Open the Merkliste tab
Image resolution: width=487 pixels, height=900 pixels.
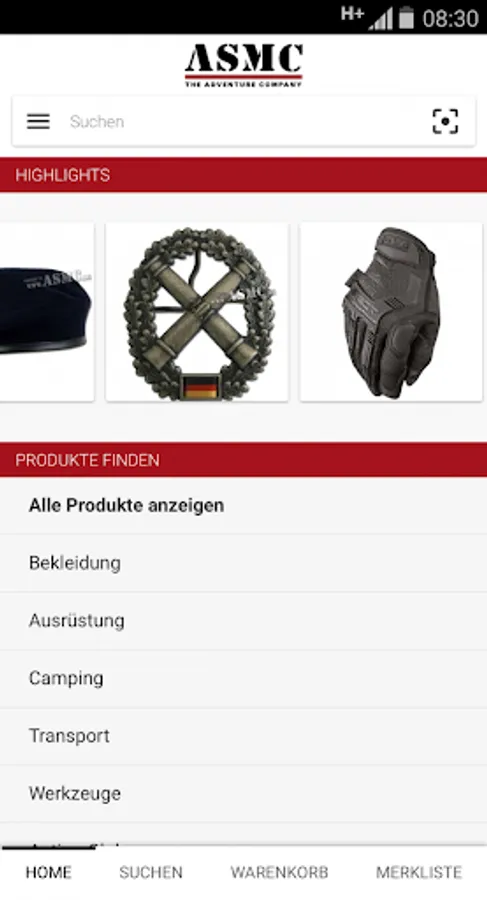419,872
